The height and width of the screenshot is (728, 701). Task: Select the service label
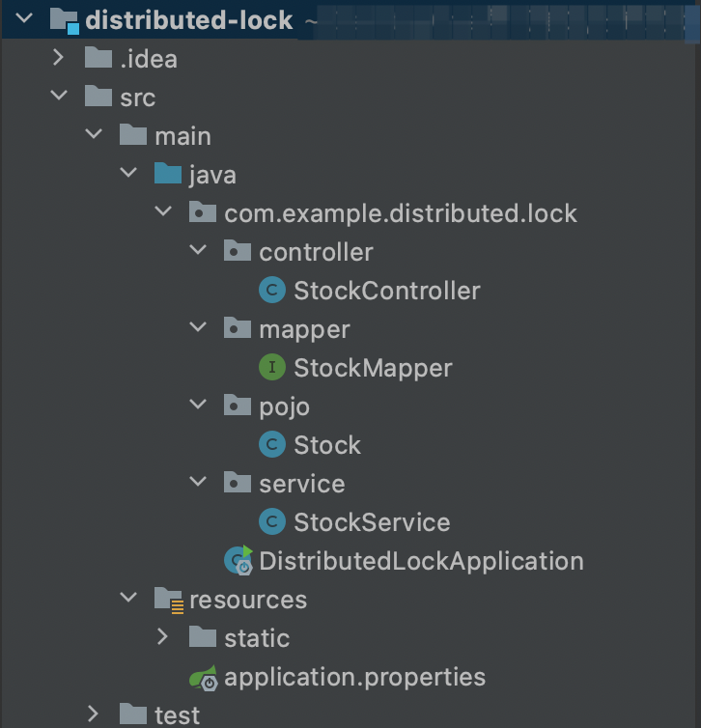tap(302, 484)
